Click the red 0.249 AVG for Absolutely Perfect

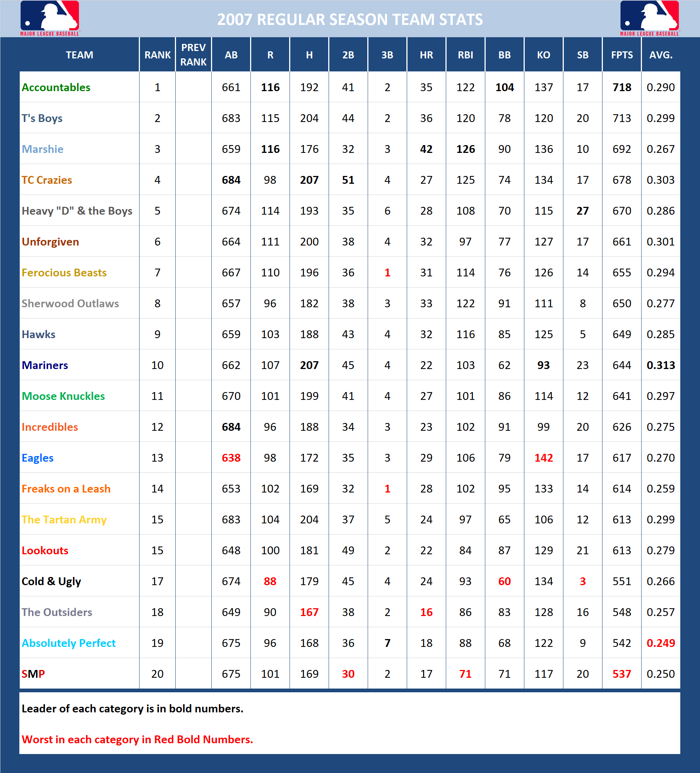(x=661, y=643)
